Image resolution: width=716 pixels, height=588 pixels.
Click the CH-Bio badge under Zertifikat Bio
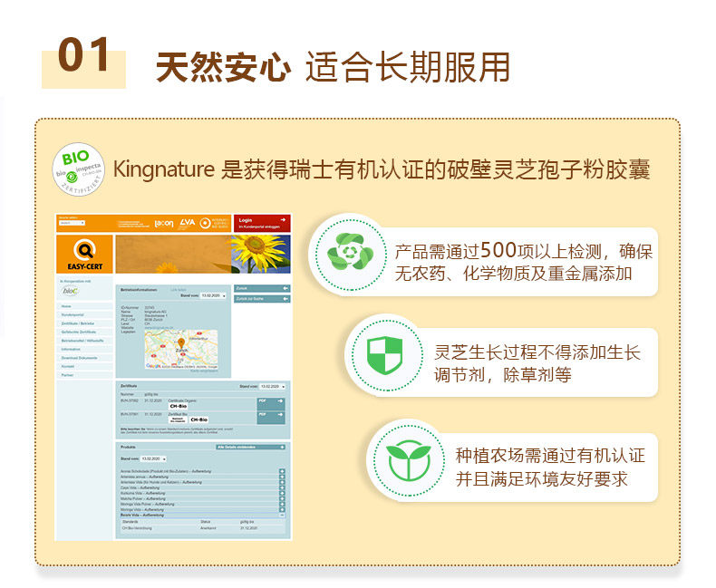tap(199, 419)
